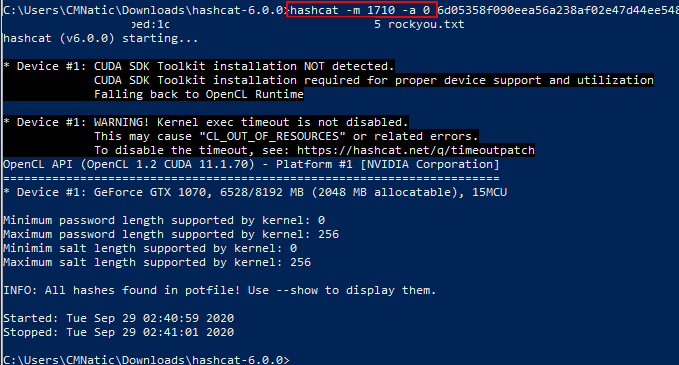Viewport: 679px width, 365px height.
Task: Click the hashcat (v6.0.0) starting line
Action: click(100, 39)
